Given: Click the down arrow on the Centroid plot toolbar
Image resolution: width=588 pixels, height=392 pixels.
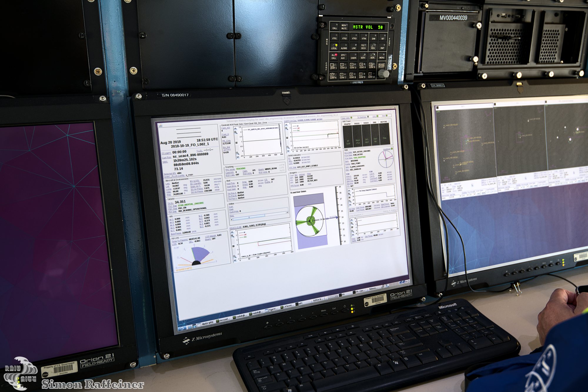Looking at the screenshot, I should click(238, 157).
